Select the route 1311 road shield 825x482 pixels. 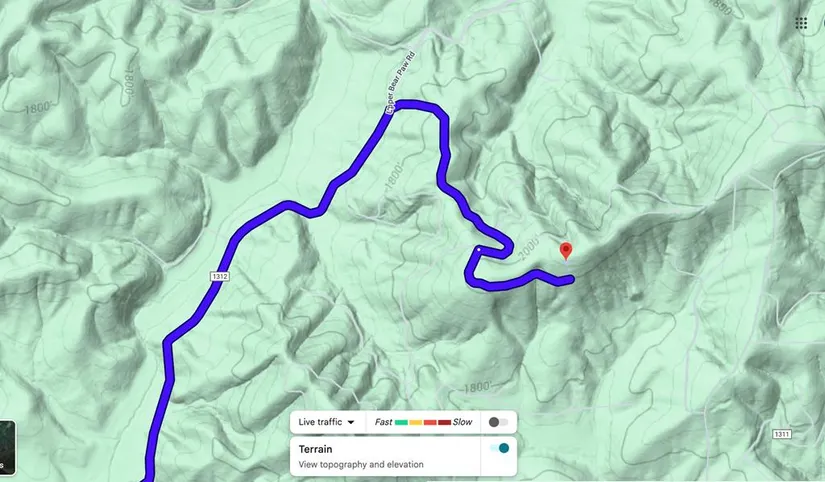pyautogui.click(x=782, y=434)
